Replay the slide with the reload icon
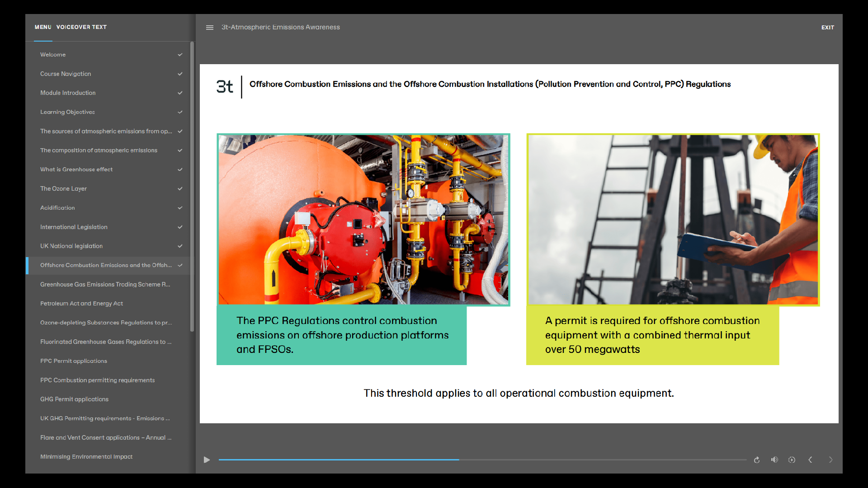Viewport: 868px width, 488px height. [757, 460]
